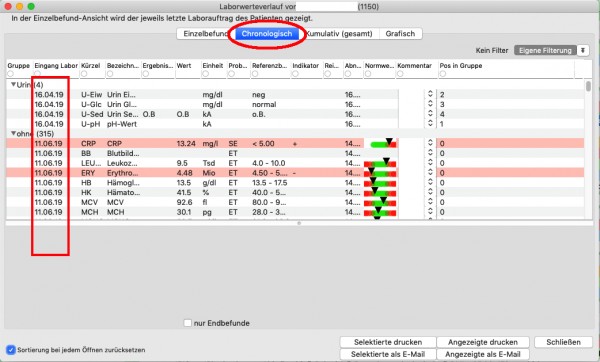This screenshot has height=362, width=600.
Task: Select the ERY row value 4.48
Action: (x=184, y=173)
